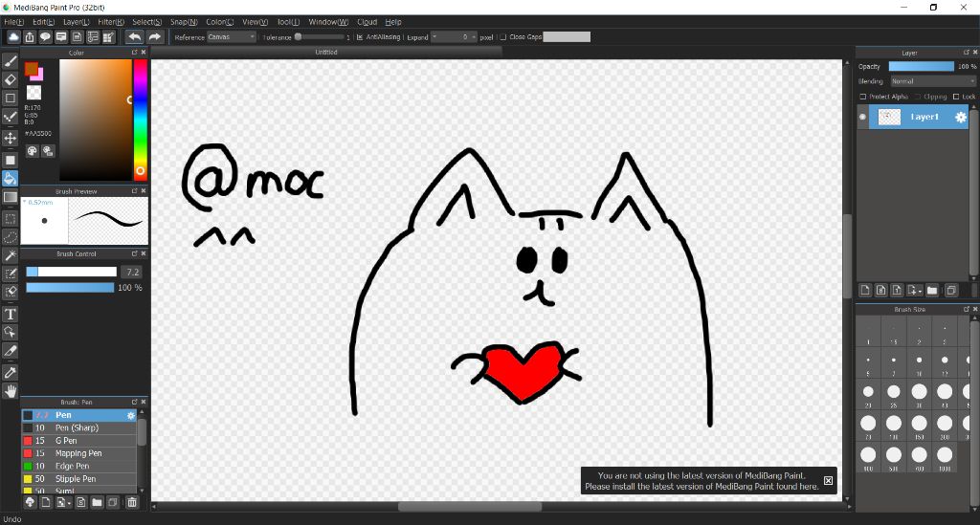The image size is (980, 525).
Task: Select Layer1 thumbnail
Action: point(889,117)
